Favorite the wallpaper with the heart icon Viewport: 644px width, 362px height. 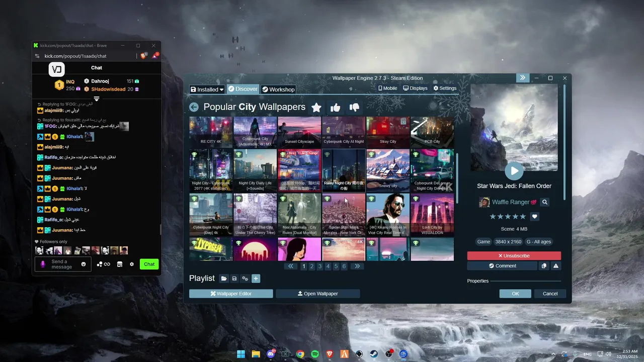(x=535, y=217)
